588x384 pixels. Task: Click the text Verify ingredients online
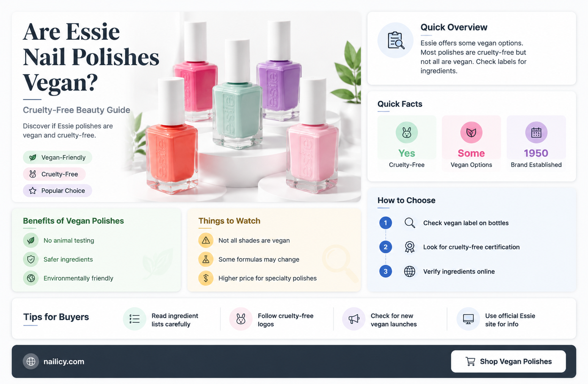[x=459, y=272]
